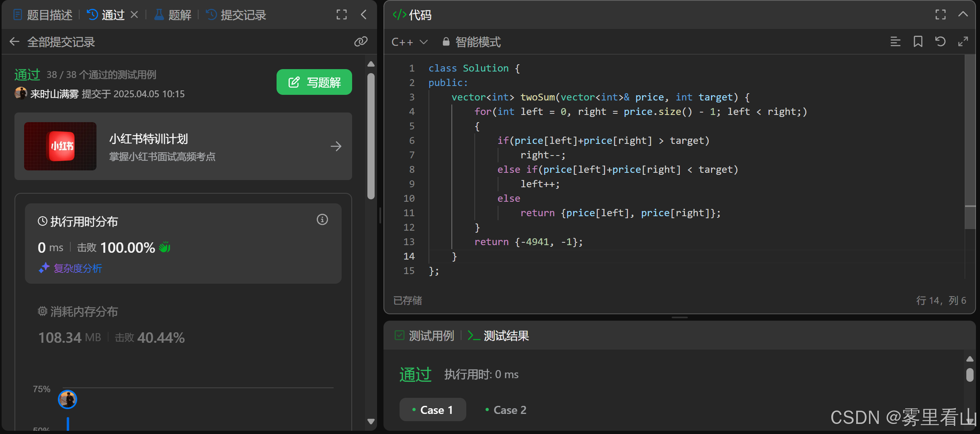Click the bookmark icon in code toolbar
The height and width of the screenshot is (434, 980).
click(918, 41)
